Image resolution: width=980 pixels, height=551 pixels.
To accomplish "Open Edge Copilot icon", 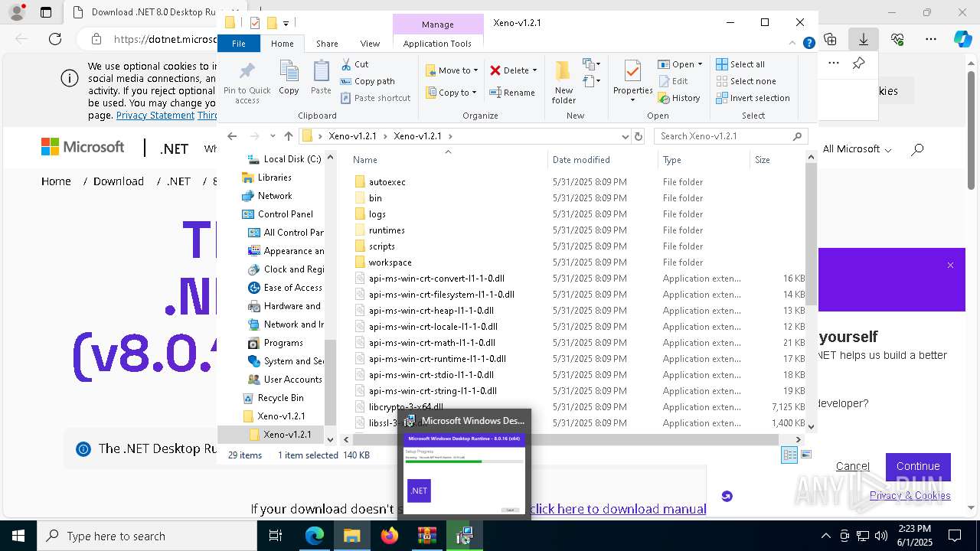I will click(x=962, y=39).
